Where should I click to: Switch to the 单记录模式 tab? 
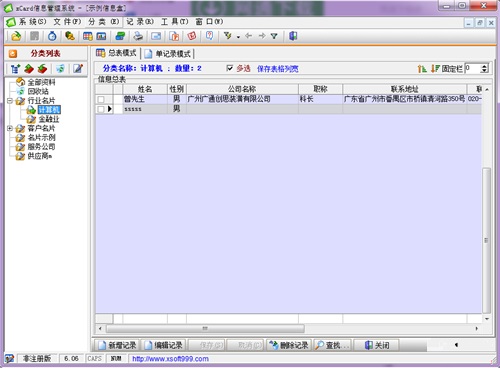point(169,54)
